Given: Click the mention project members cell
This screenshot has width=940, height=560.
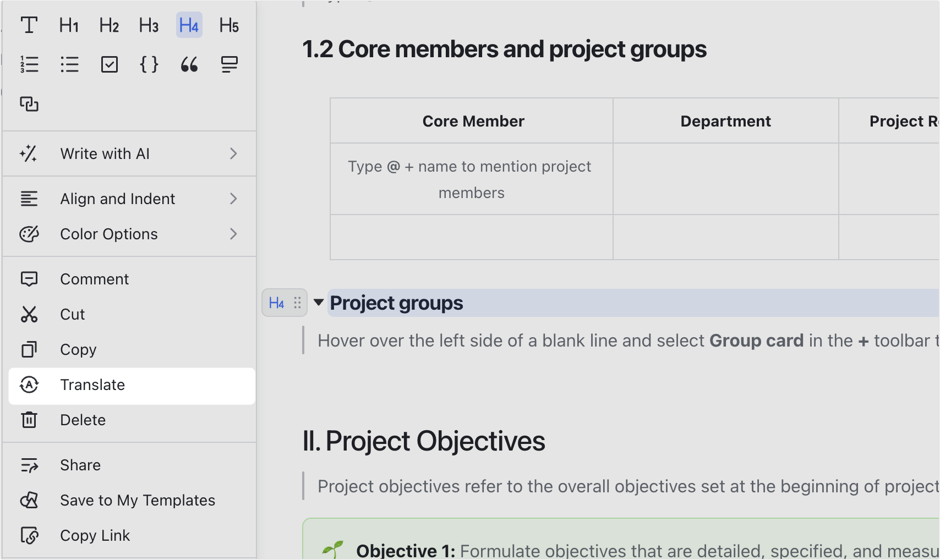Looking at the screenshot, I should click(472, 179).
